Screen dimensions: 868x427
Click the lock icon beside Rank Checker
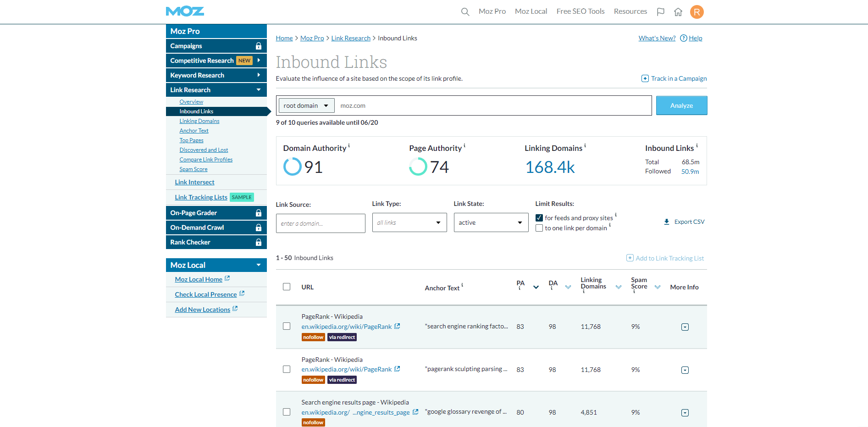coord(259,242)
